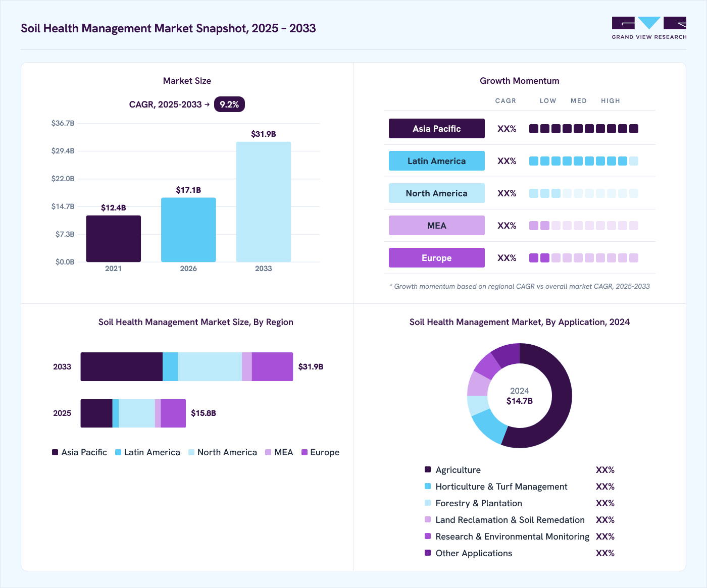
Task: Select the light blue 2033 bar in Market Size
Action: (264, 202)
